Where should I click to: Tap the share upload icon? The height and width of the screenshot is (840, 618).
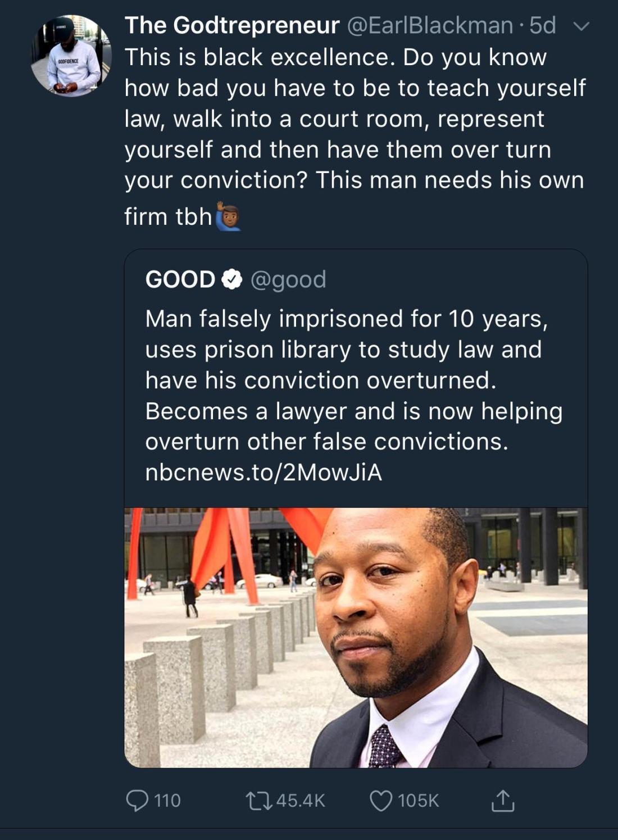point(502,801)
